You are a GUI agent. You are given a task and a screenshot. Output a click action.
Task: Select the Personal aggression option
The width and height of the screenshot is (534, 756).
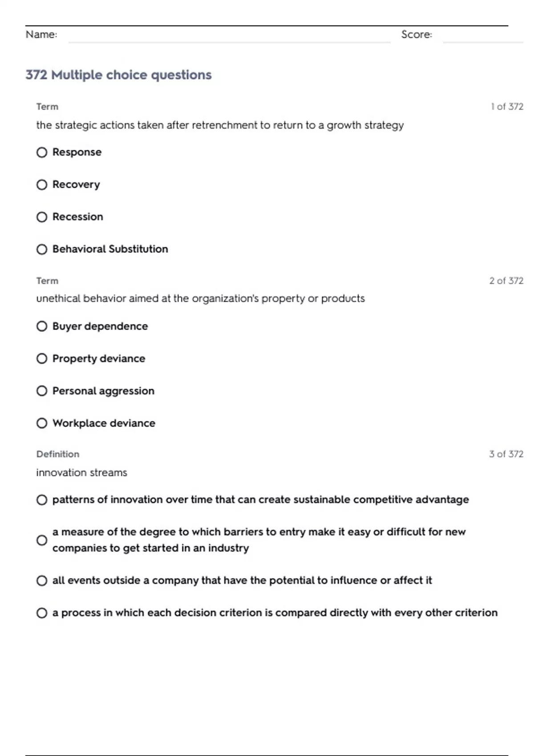click(x=42, y=391)
